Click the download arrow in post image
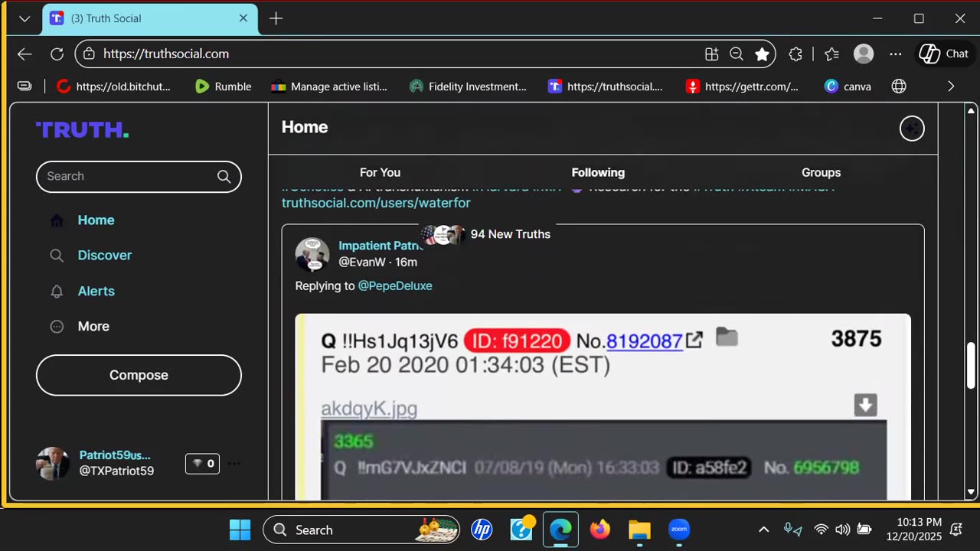 [865, 405]
